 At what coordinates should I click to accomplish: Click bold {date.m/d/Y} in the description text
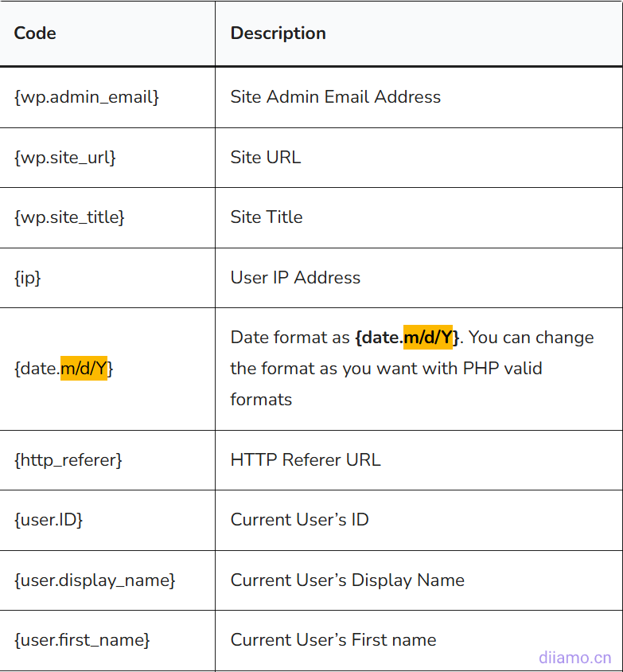pyautogui.click(x=407, y=338)
